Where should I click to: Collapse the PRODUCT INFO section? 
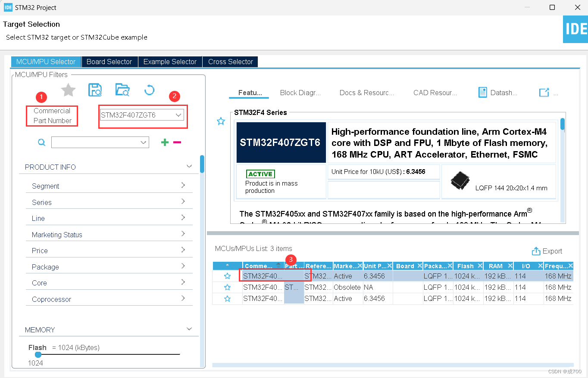click(x=189, y=167)
